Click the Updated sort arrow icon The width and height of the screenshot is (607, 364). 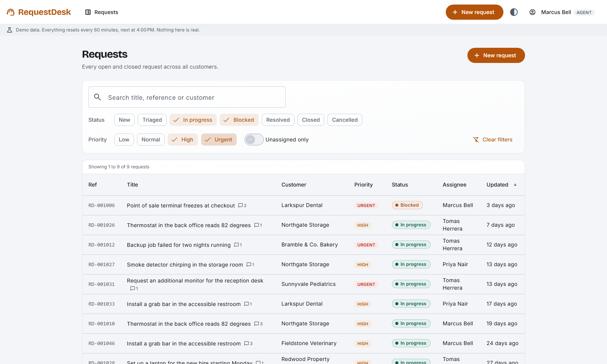[x=515, y=185]
